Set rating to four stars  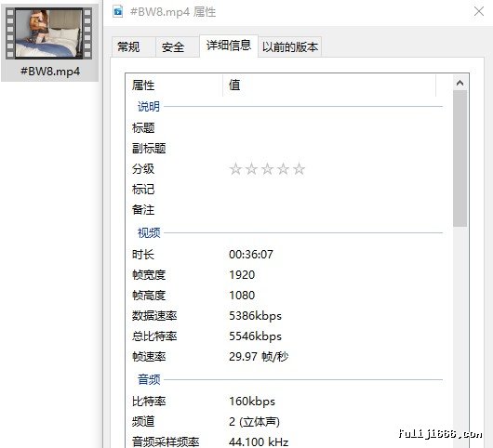coord(283,169)
